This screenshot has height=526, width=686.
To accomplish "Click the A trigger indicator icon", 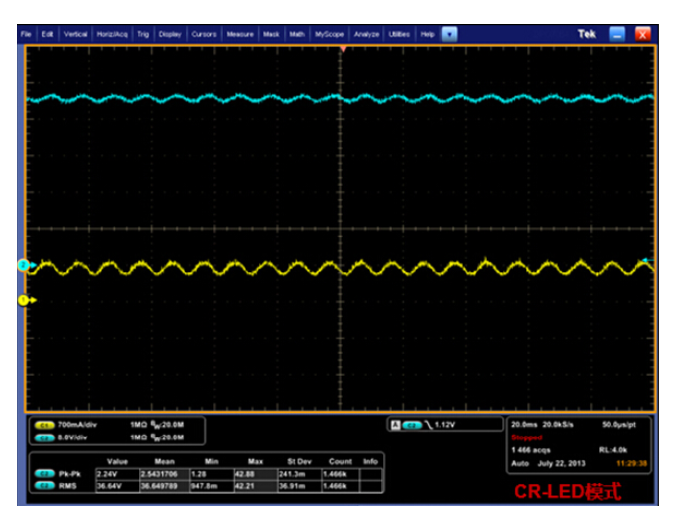I will coord(396,425).
